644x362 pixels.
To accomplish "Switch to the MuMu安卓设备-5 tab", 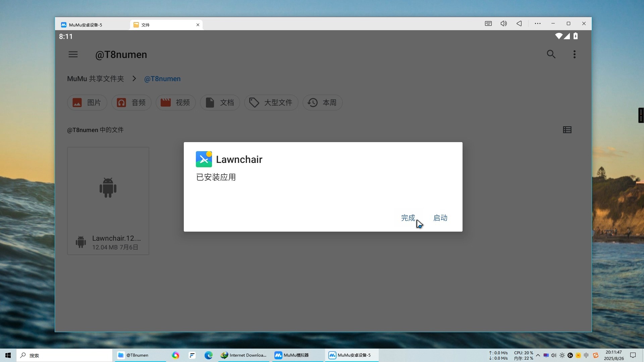I will 86,25.
